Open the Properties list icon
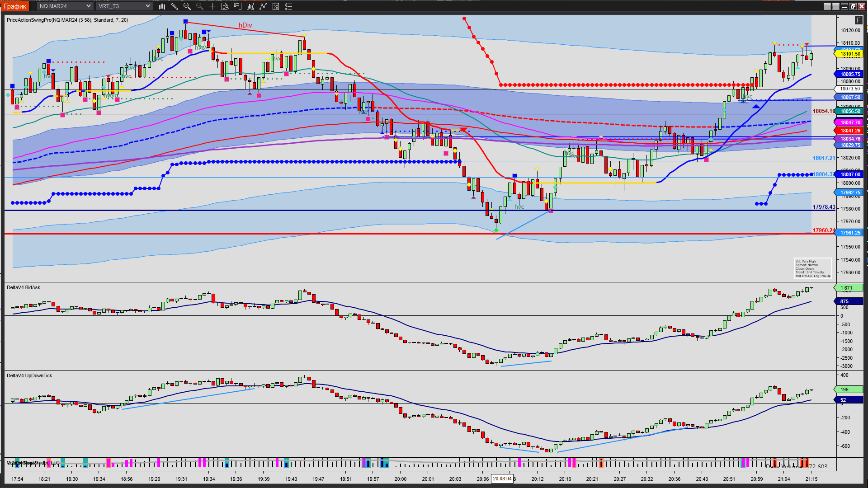The image size is (868, 488). click(288, 6)
